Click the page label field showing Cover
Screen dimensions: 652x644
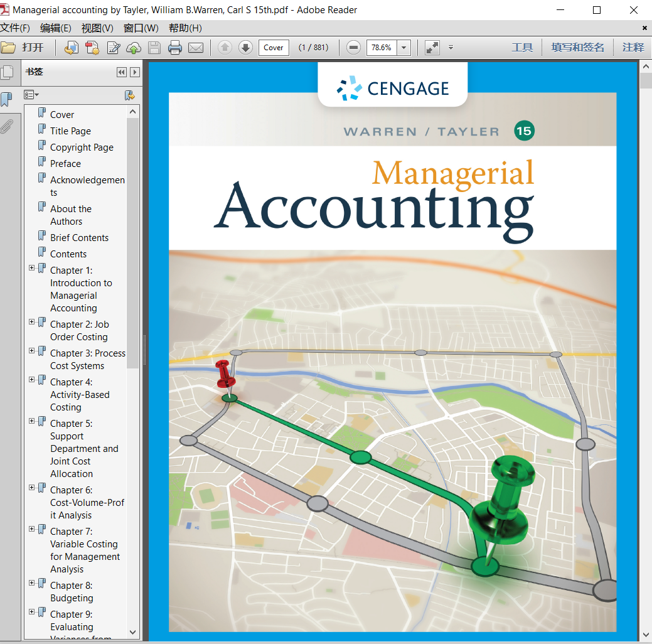(274, 48)
